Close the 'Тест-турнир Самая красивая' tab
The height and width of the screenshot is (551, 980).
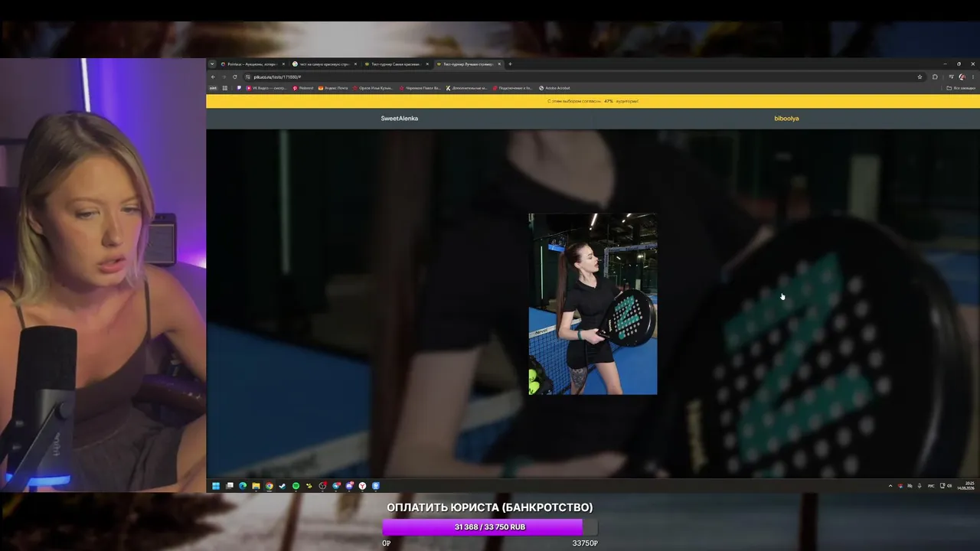click(x=427, y=64)
